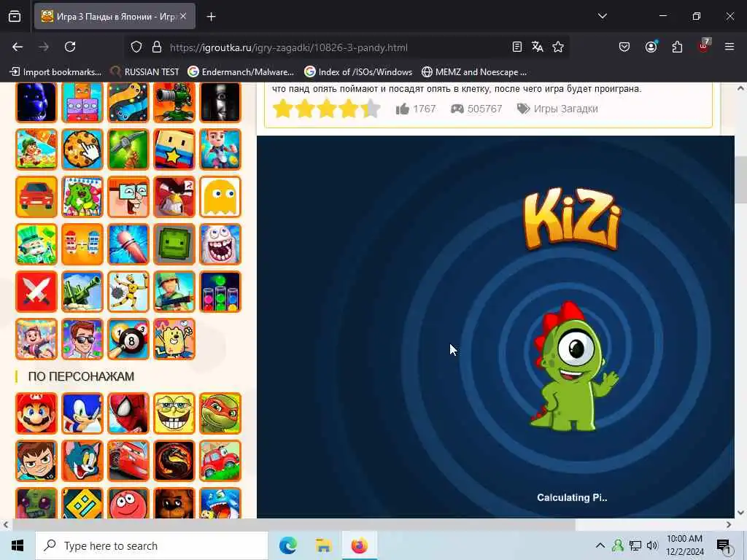747x560 pixels.
Task: Open Import bookmarks... bookmark item
Action: coord(55,72)
